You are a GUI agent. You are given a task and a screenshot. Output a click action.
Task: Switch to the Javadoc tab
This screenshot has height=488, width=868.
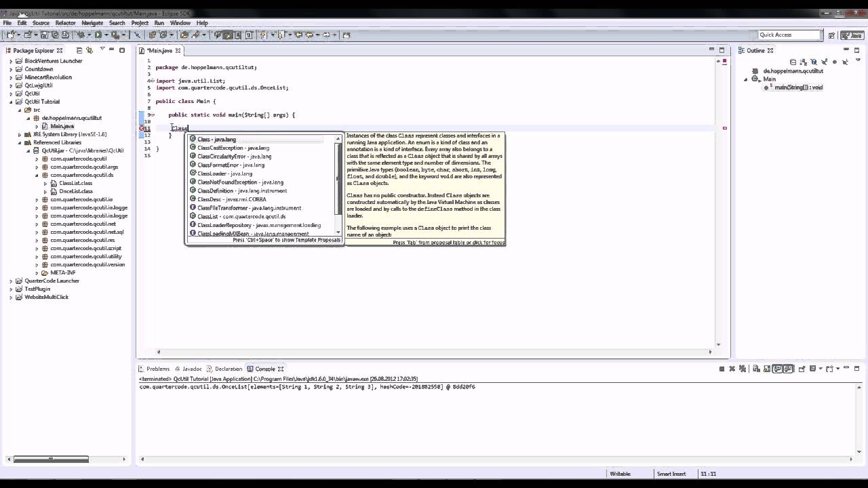pyautogui.click(x=188, y=369)
